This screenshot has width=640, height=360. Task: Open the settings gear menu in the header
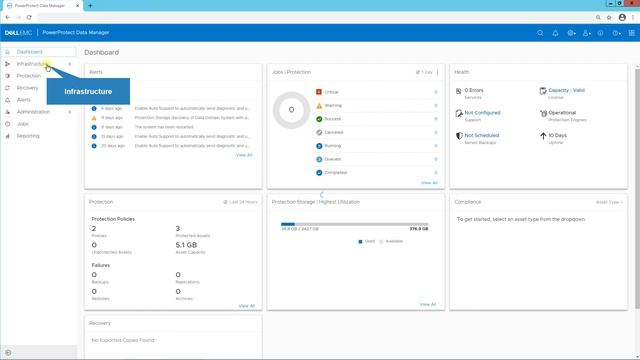tap(571, 33)
